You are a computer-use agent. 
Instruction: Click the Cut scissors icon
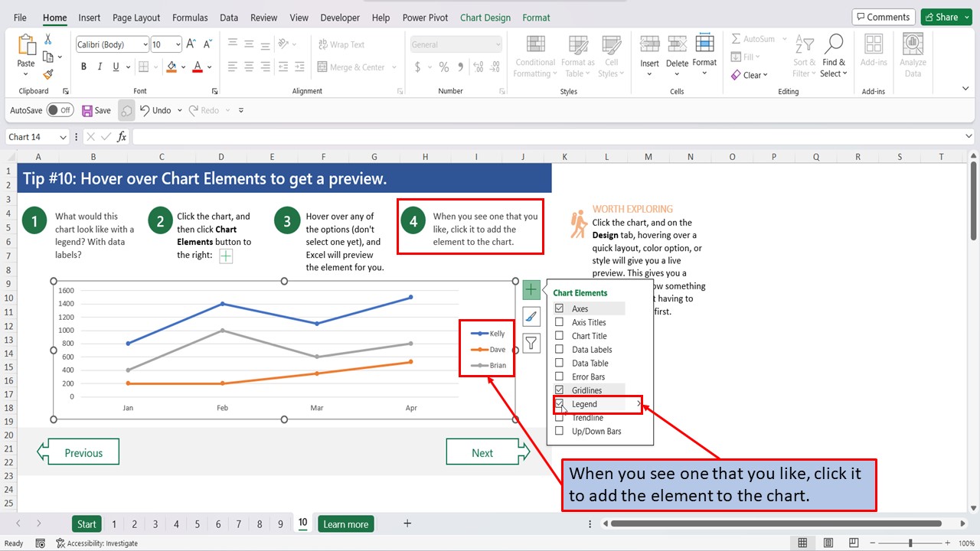48,39
